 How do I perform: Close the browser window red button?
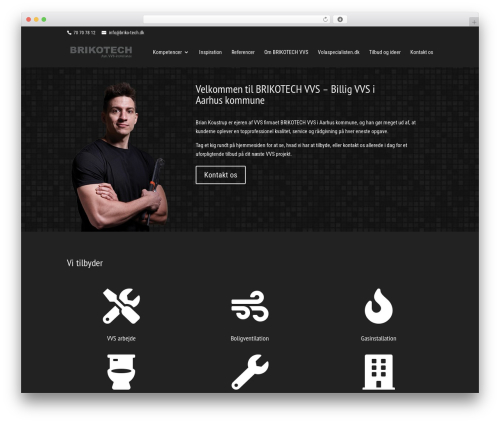tap(29, 19)
